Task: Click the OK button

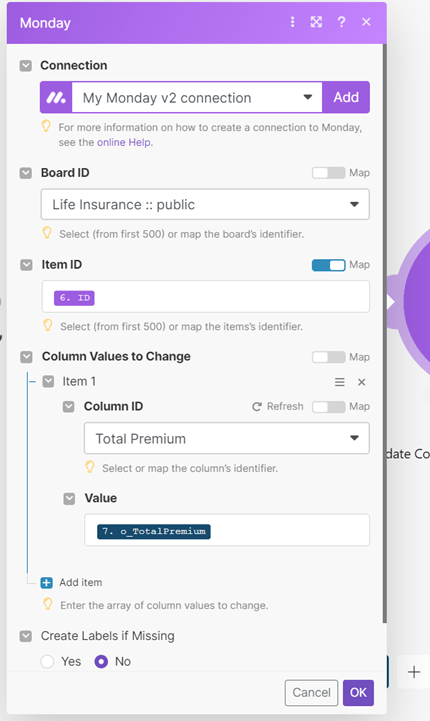Action: (x=358, y=692)
